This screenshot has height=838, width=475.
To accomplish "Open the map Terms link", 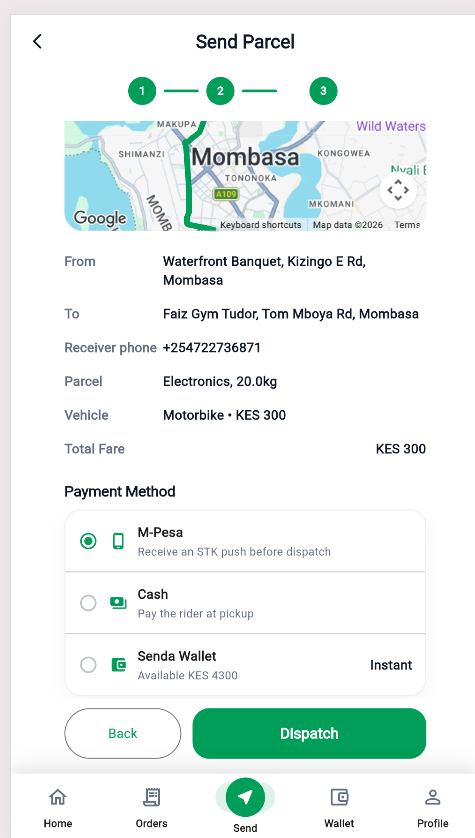I will (407, 225).
